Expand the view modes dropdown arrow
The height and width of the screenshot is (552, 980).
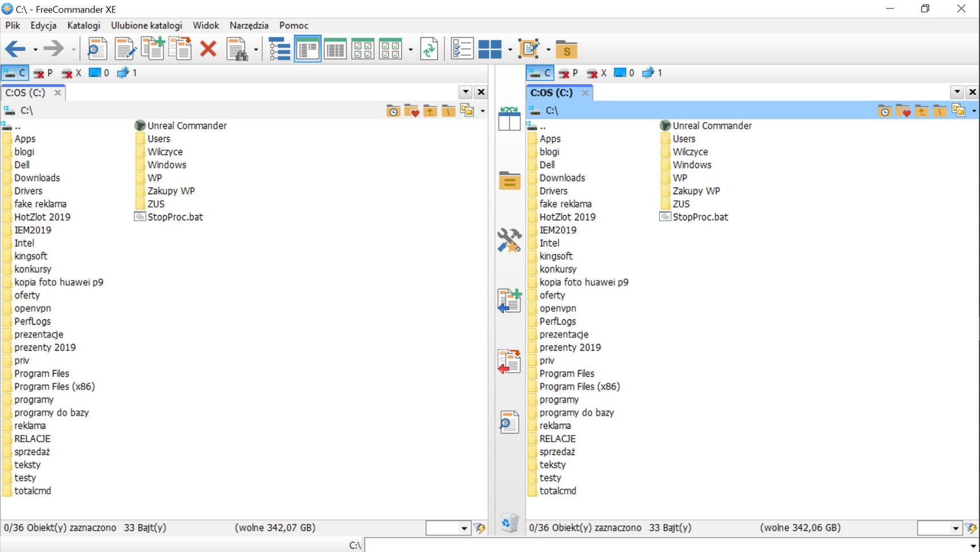tap(411, 50)
